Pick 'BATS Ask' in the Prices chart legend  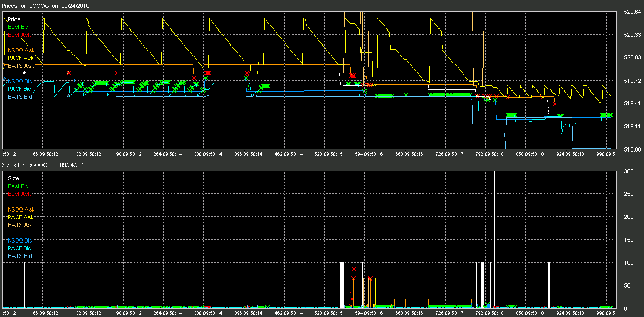pos(21,66)
